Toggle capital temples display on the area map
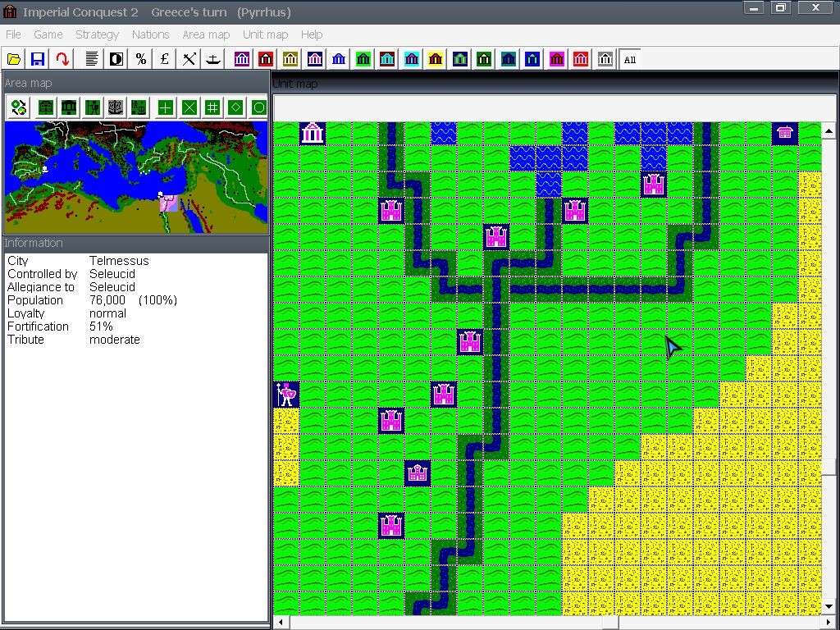840x630 pixels. click(x=69, y=107)
